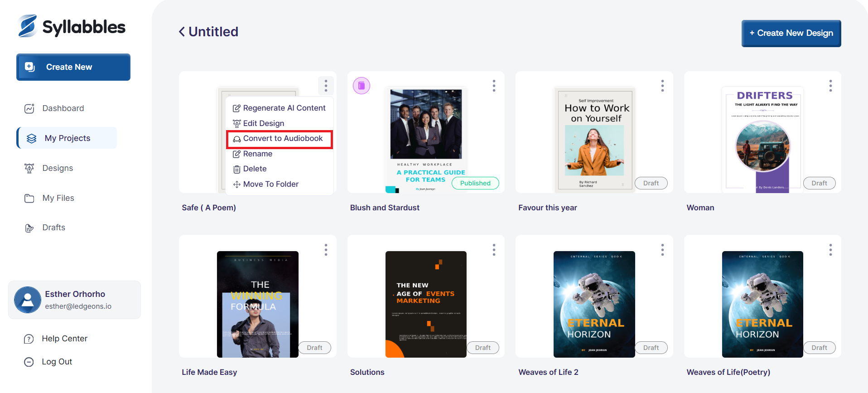Viewport: 868px width, 393px height.
Task: Select Regenerate AI Content from the menu
Action: pyautogui.click(x=280, y=108)
